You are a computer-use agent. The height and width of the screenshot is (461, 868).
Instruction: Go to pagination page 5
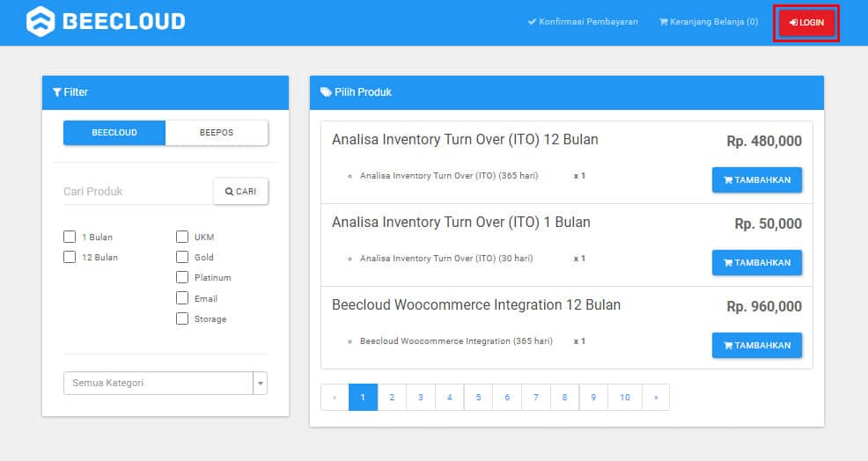pyautogui.click(x=478, y=398)
